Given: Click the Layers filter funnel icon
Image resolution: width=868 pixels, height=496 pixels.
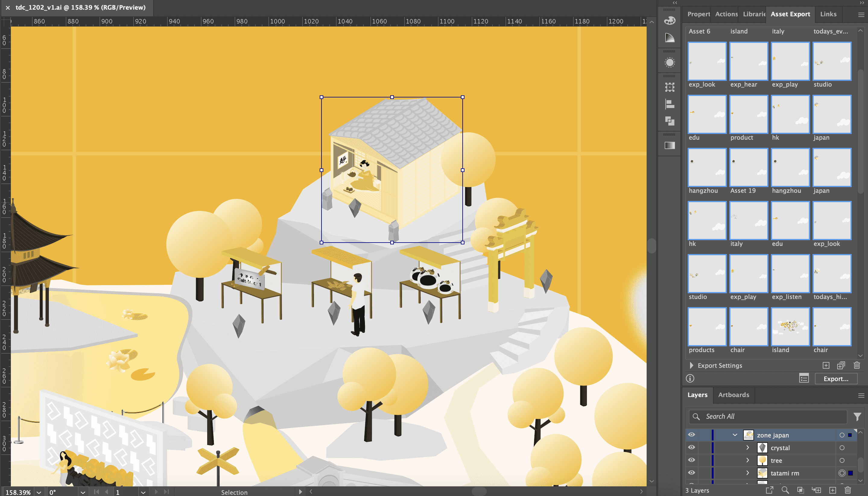Looking at the screenshot, I should point(857,417).
